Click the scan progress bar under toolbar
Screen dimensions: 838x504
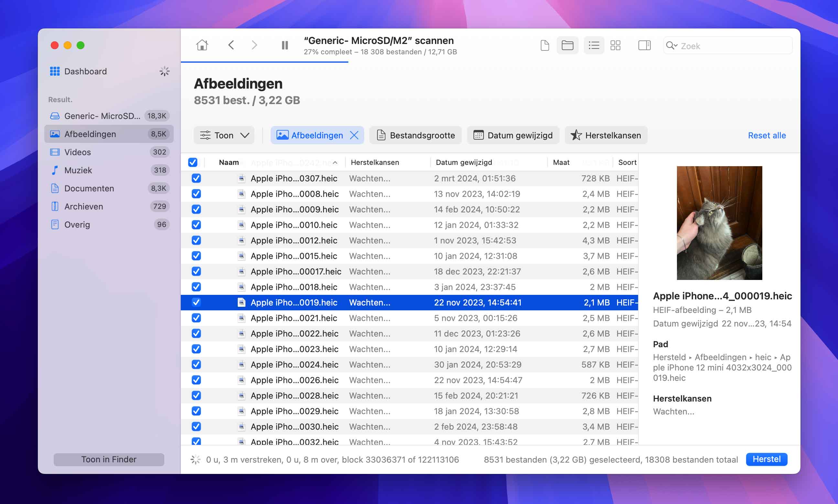pyautogui.click(x=264, y=62)
